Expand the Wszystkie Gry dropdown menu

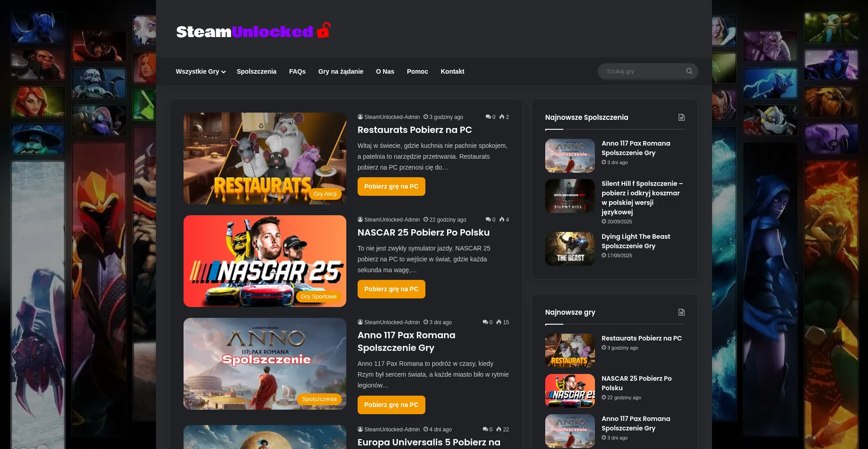click(x=200, y=71)
